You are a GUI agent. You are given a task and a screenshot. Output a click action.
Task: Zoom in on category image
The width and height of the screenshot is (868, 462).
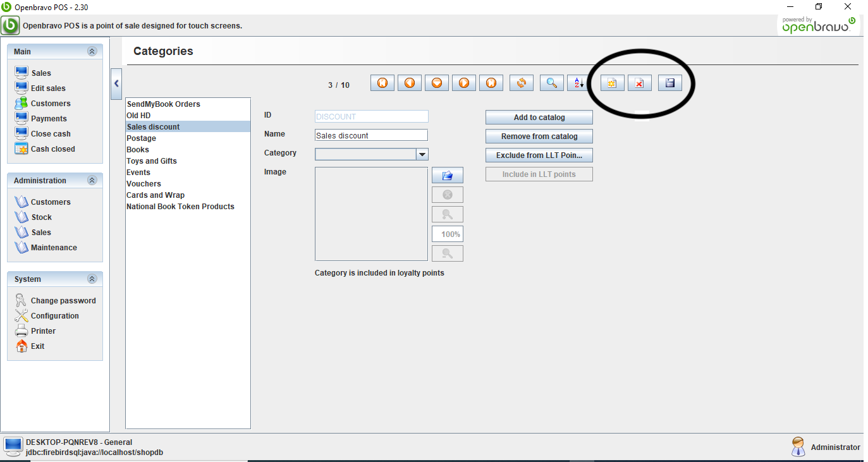[448, 214]
